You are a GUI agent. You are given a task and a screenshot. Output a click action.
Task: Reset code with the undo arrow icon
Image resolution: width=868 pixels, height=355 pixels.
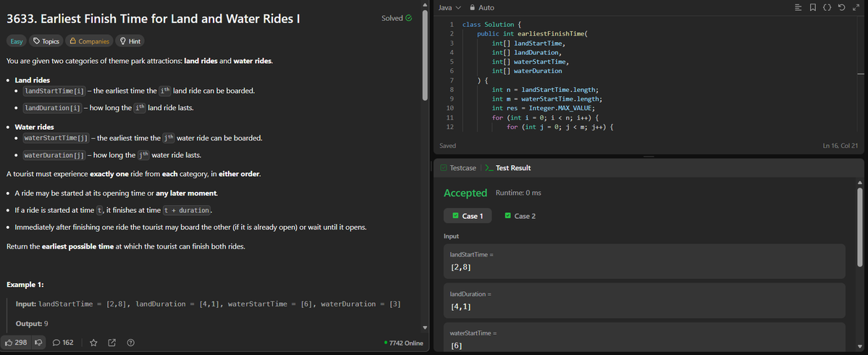[841, 7]
